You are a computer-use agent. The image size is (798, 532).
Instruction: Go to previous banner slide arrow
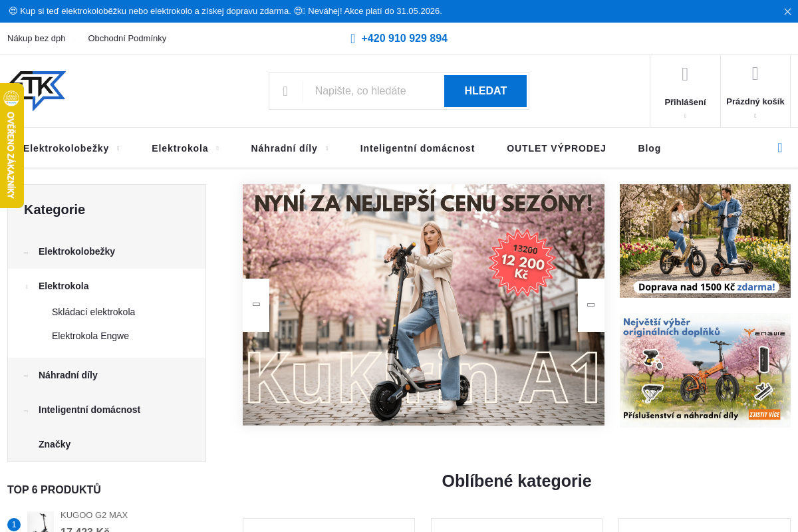tap(256, 305)
